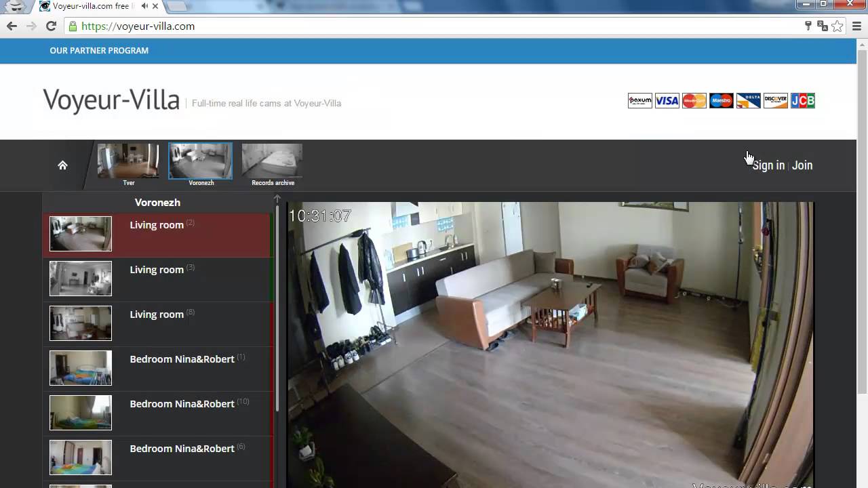The image size is (868, 488).
Task: Select Bedroom Nina&Robert (10) camera
Action: (157, 413)
